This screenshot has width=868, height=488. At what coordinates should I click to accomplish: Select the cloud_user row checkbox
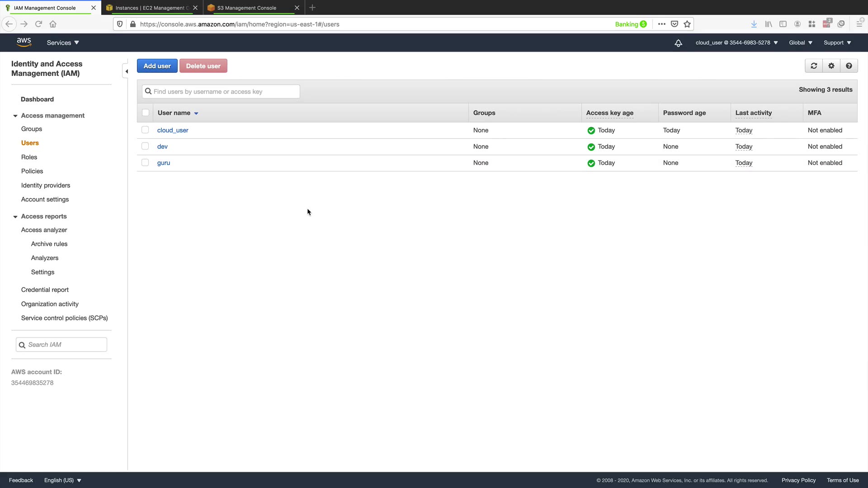pyautogui.click(x=145, y=130)
